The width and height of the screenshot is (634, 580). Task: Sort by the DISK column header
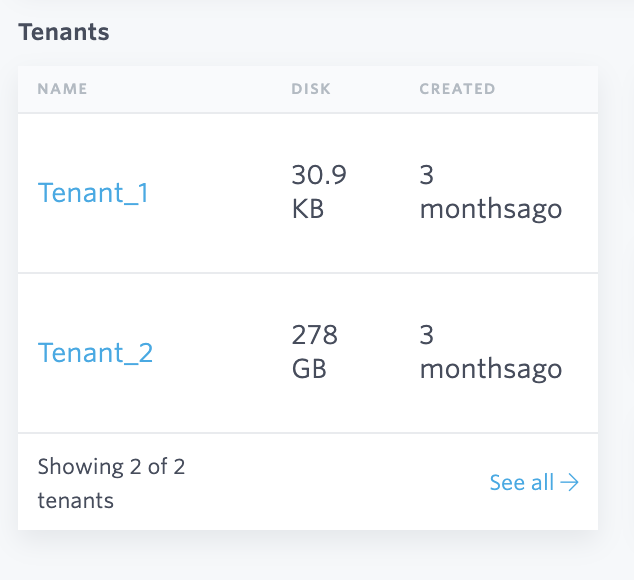[x=310, y=89]
